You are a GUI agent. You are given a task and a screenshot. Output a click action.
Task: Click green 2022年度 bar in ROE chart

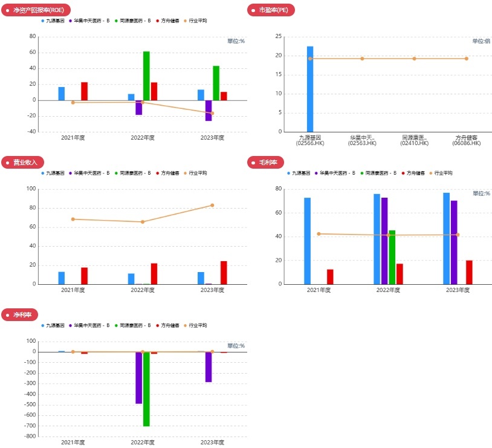[x=146, y=76]
